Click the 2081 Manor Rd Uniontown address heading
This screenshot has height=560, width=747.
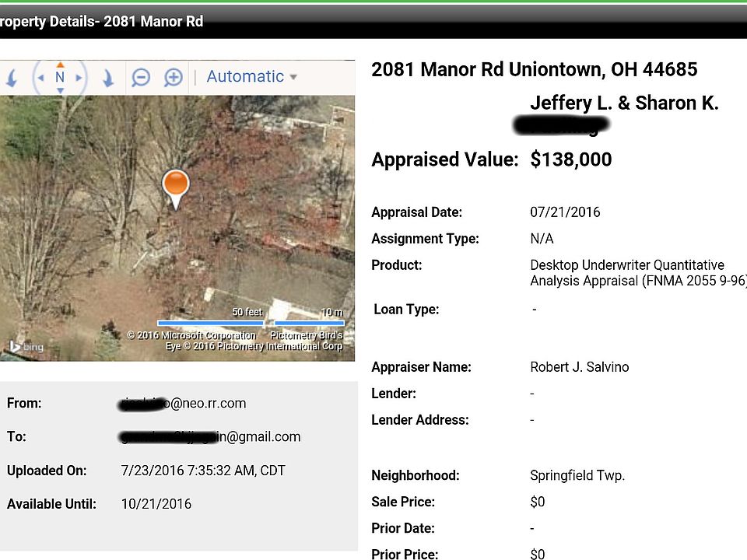tap(534, 69)
